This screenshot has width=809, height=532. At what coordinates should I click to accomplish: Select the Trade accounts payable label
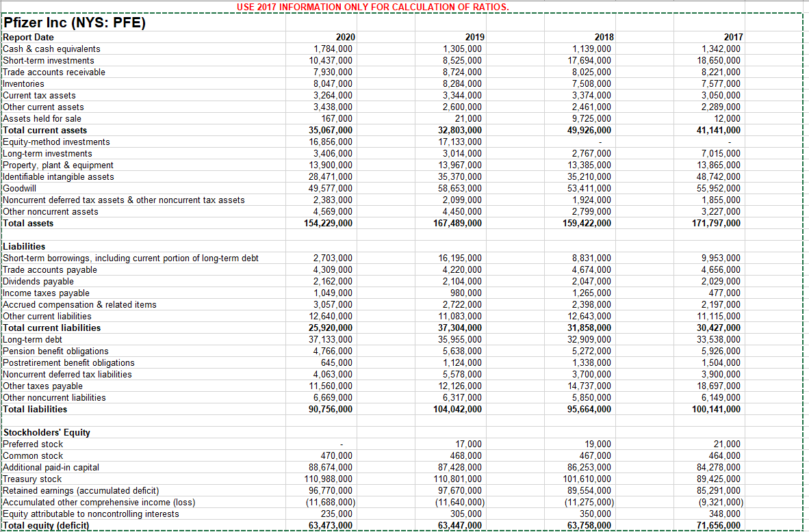pos(49,270)
